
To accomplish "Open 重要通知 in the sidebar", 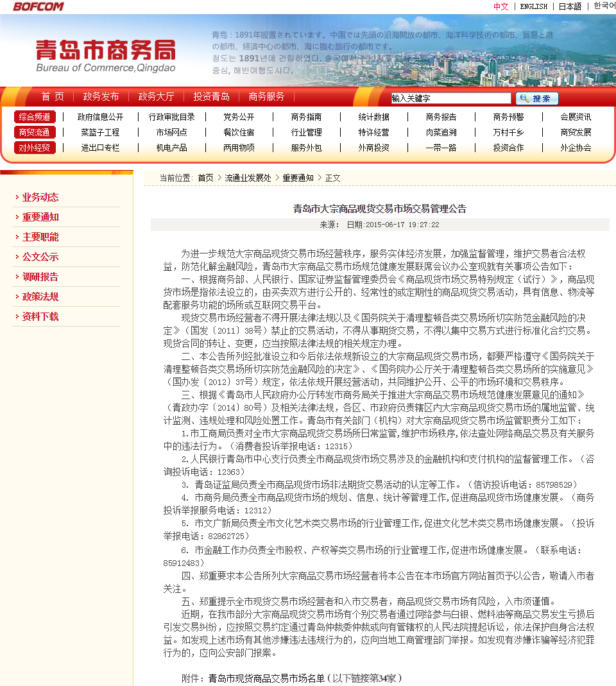I will tap(40, 217).
